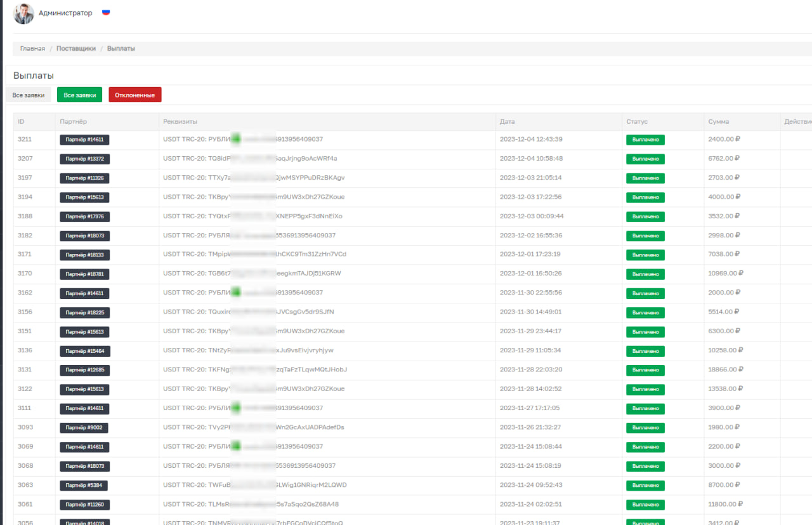
Task: Open the Администратор user name menu
Action: tap(65, 13)
